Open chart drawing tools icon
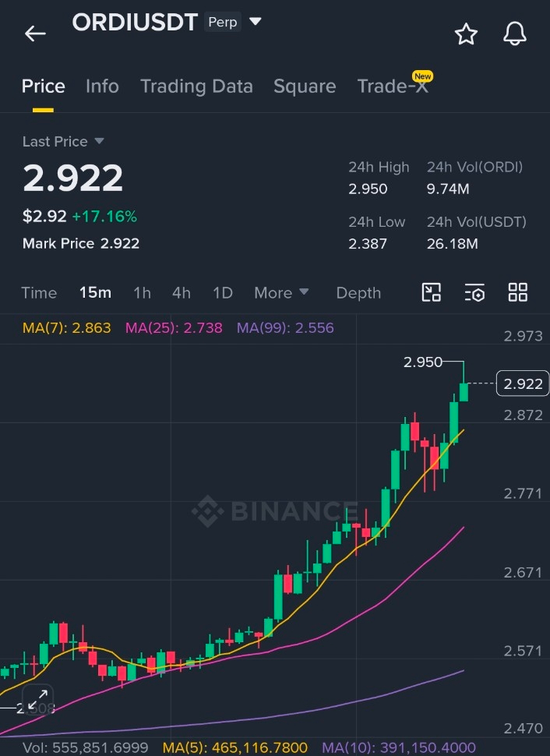The width and height of the screenshot is (550, 756). tap(432, 293)
